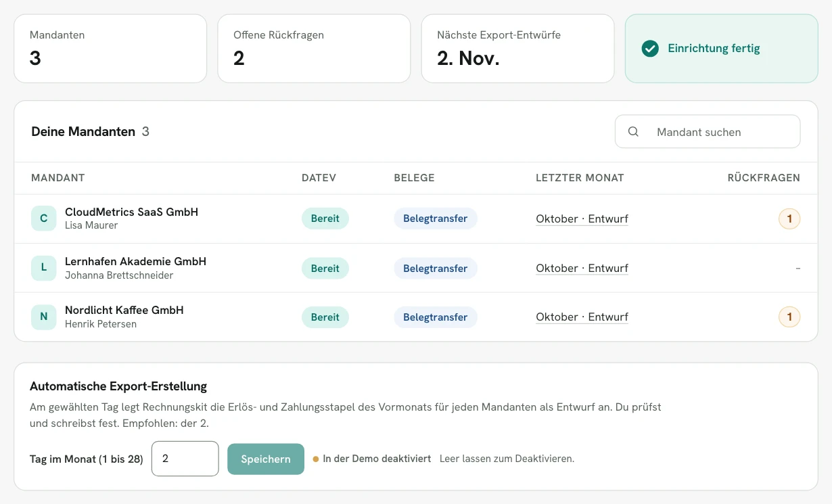
Task: Open the CloudMetrics 'C' avatar icon
Action: pyautogui.click(x=44, y=219)
